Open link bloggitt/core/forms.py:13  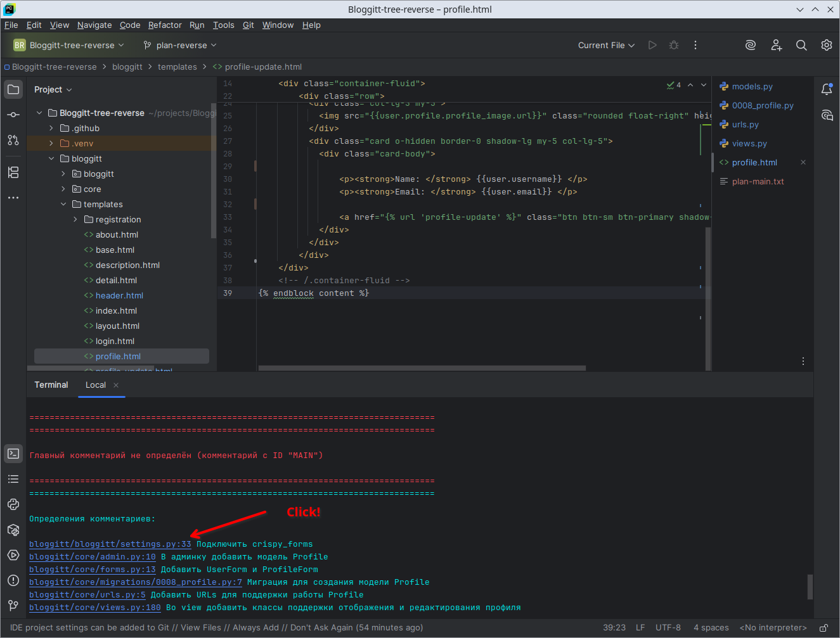click(x=92, y=570)
